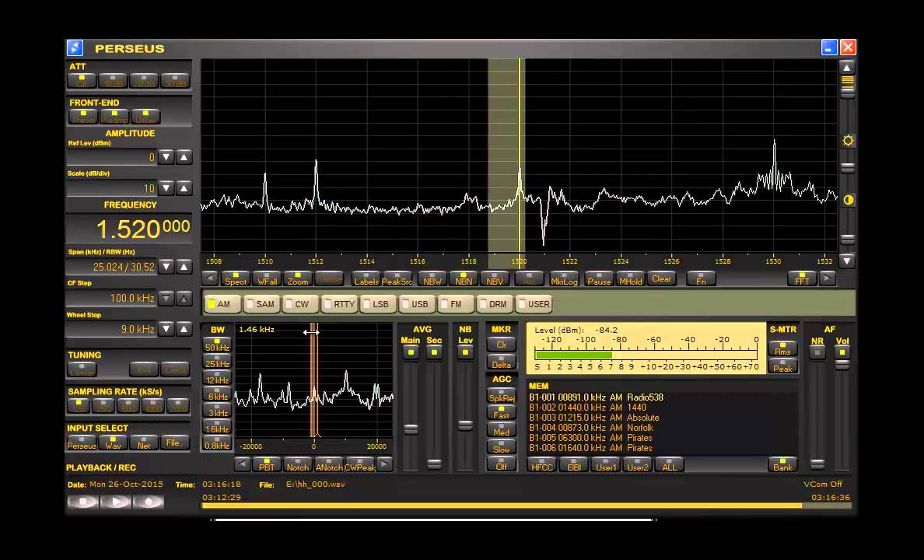Click the EIBI memory database button

573,465
